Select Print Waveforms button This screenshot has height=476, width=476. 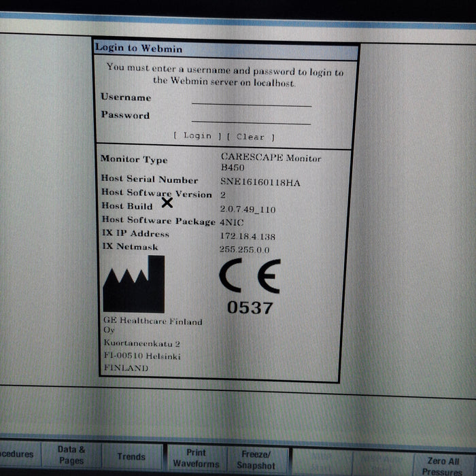197,458
